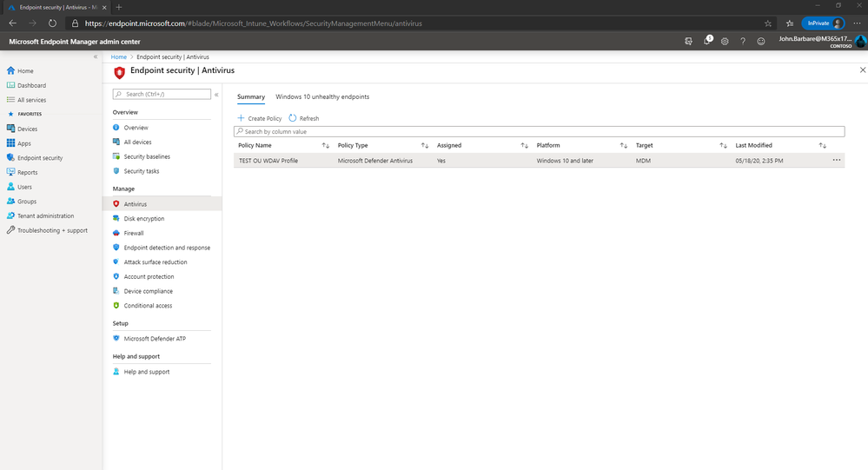The height and width of the screenshot is (470, 868).
Task: Open John.Barbare account menu
Action: [822, 42]
